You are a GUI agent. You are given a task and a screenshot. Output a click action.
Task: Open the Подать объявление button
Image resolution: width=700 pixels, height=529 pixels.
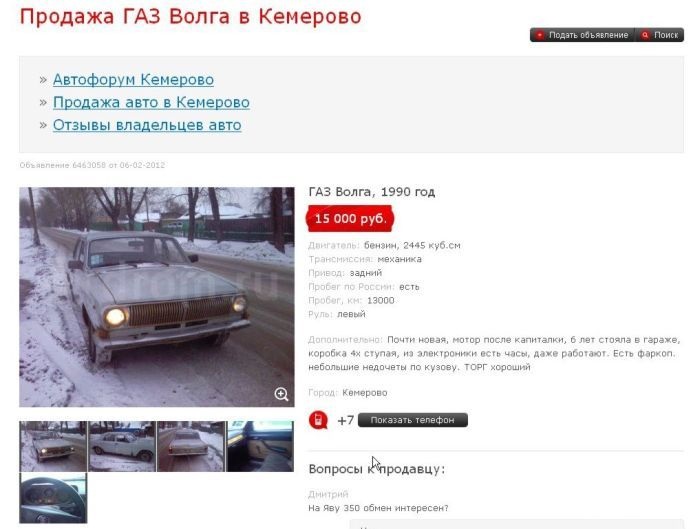pos(583,35)
